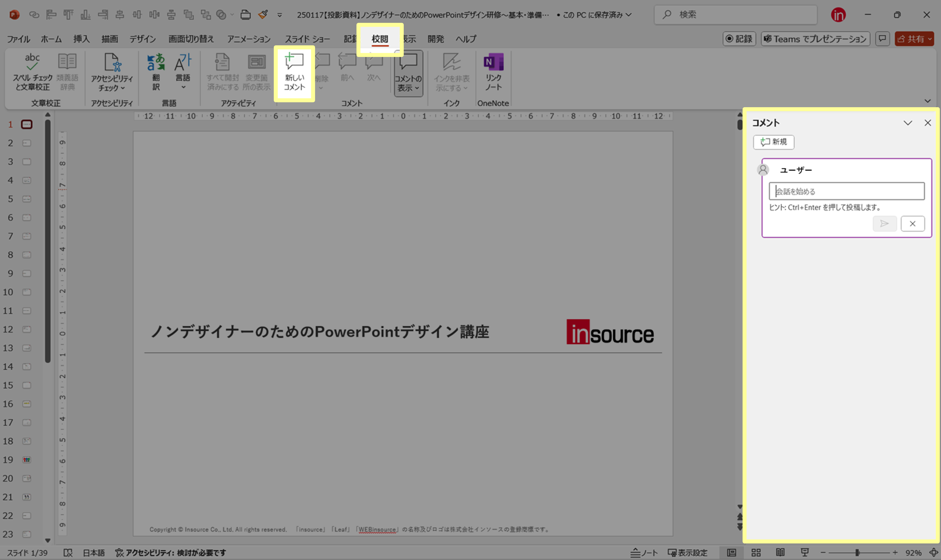
Task: Start slide show from the status bar
Action: pos(805,553)
